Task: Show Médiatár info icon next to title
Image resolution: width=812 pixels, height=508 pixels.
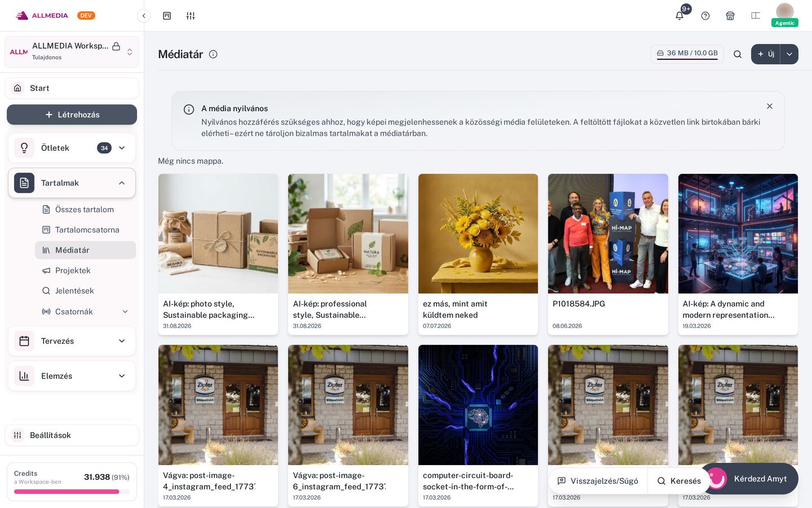Action: tap(213, 54)
